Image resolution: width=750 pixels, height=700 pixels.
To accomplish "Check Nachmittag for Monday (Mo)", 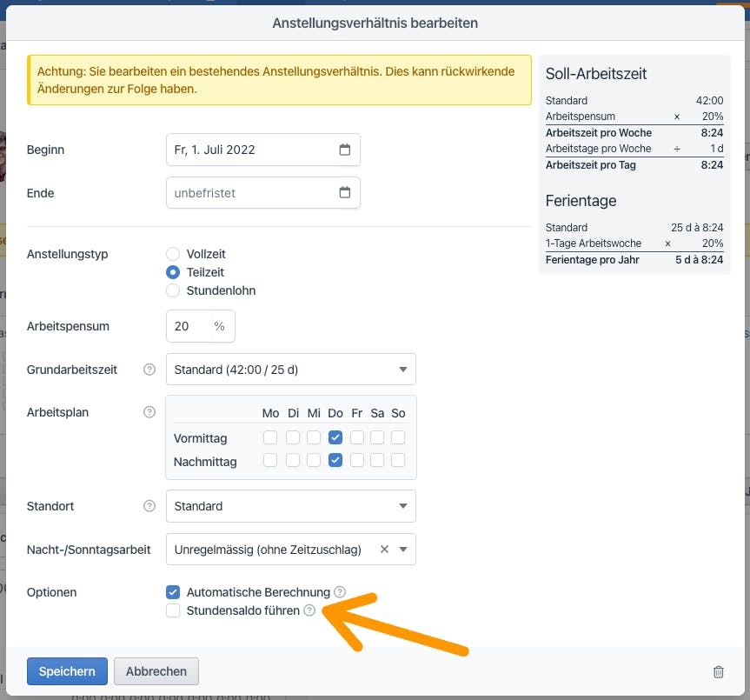I will point(270,460).
